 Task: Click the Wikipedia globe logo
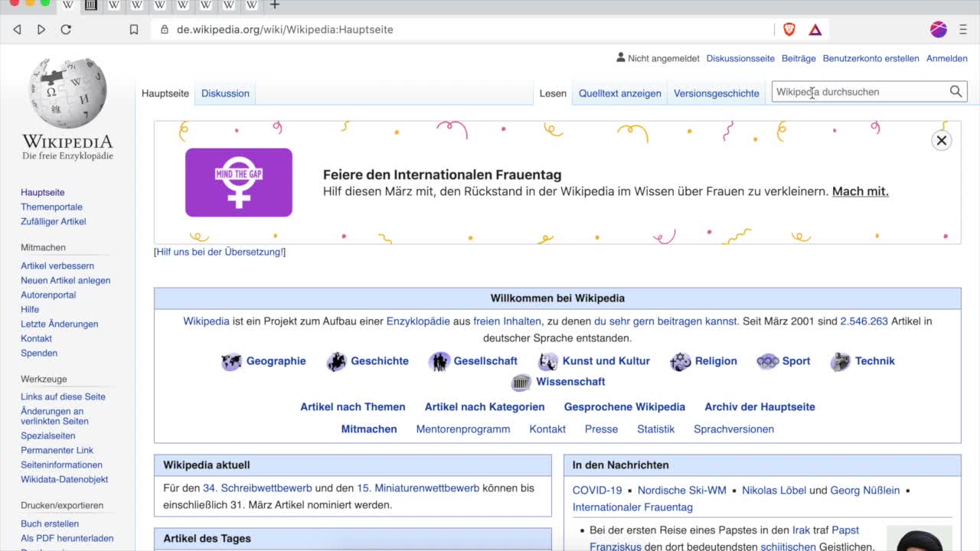coord(67,93)
